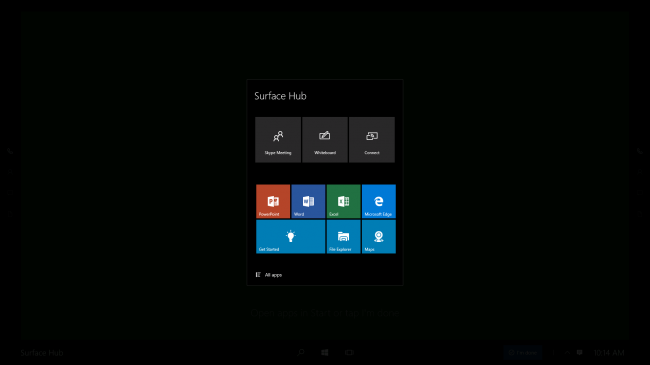Image resolution: width=650 pixels, height=365 pixels.
Task: Click the 10:14 AM clock
Action: [x=609, y=353]
